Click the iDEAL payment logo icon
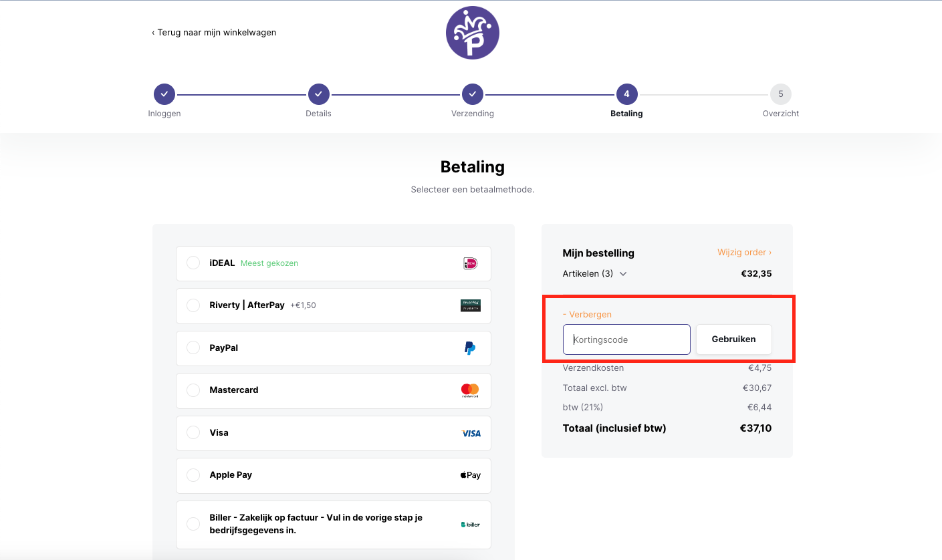 point(470,263)
